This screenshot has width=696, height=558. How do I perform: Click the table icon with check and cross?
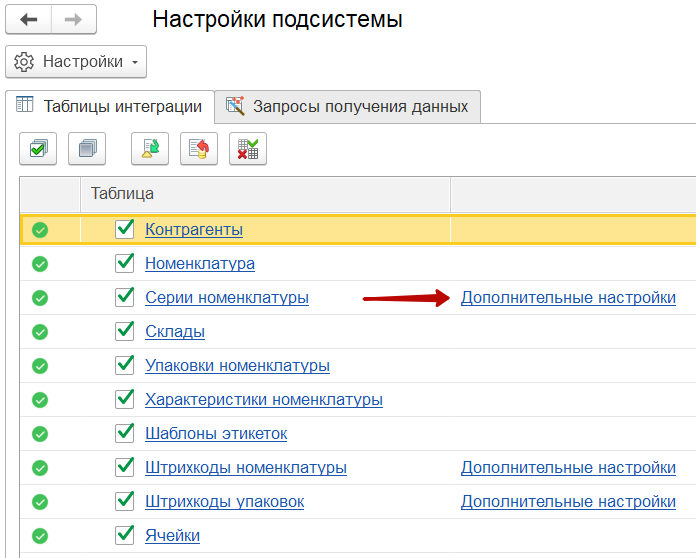point(247,149)
